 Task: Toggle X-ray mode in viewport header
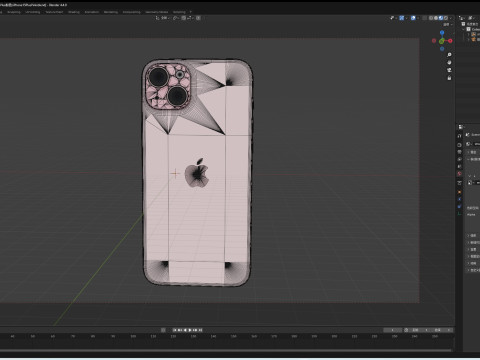(424, 18)
